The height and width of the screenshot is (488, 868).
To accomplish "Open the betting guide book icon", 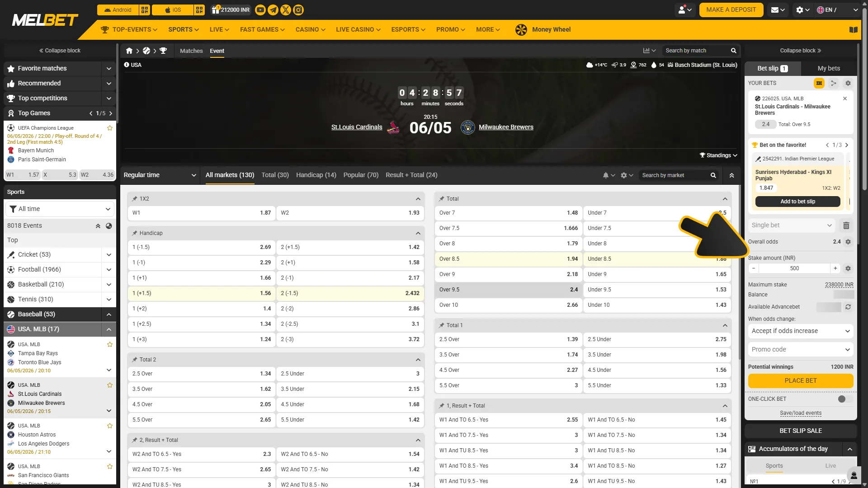I will [x=854, y=30].
